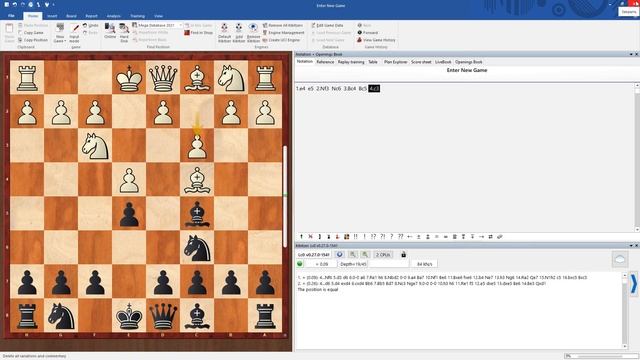
Task: Switch to the Insert ribbon tab
Action: pyautogui.click(x=52, y=16)
